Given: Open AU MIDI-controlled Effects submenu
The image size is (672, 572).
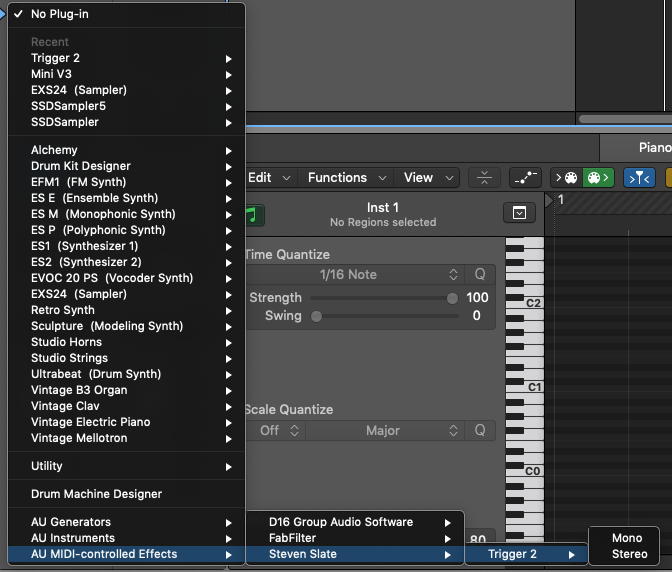Looking at the screenshot, I should [126, 554].
